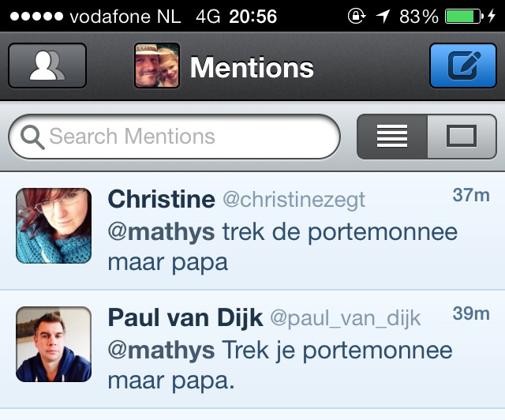The image size is (505, 420).
Task: Tap the Mentions title in header
Action: [252, 68]
